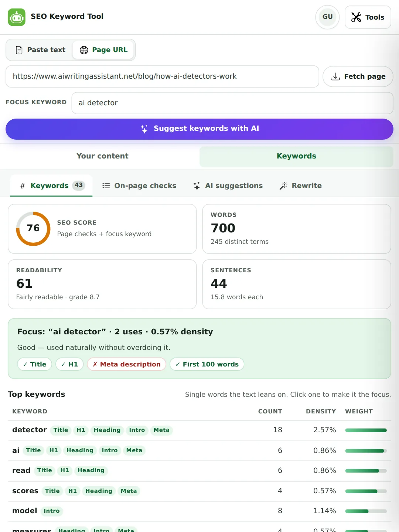Click the detector row weight bar
The width and height of the screenshot is (399, 532).
point(366,430)
